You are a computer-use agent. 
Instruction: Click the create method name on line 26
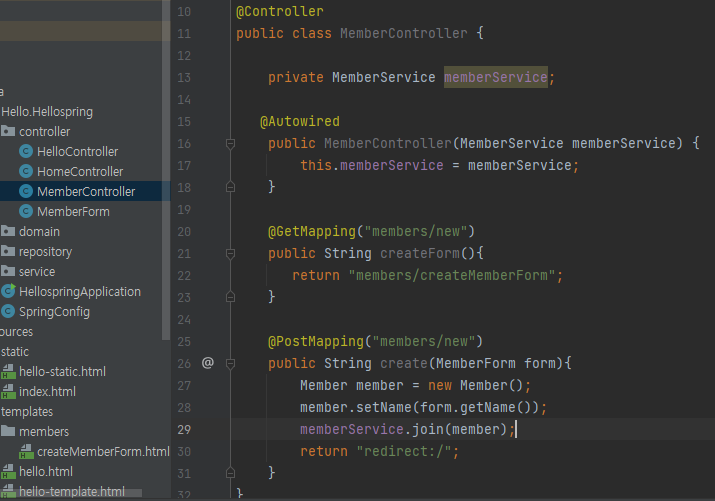pyautogui.click(x=404, y=363)
